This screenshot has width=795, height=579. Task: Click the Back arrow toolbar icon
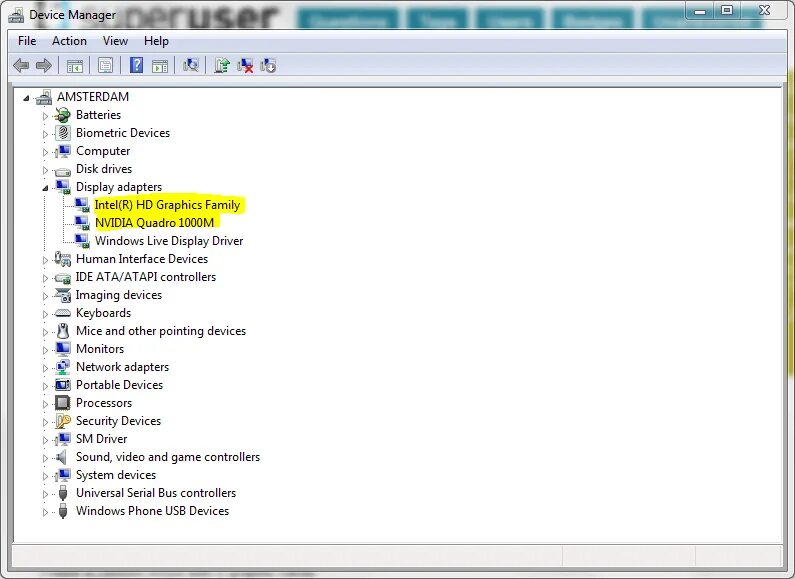[21, 65]
